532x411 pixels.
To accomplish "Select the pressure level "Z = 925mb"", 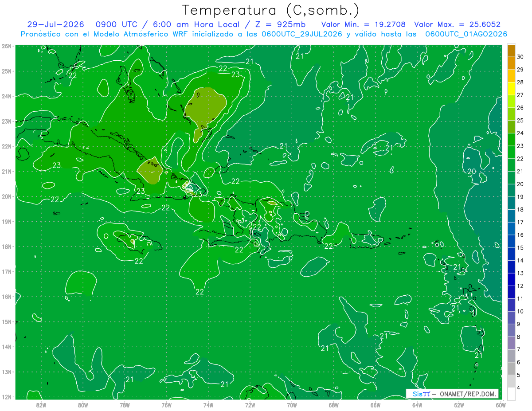I will point(279,24).
